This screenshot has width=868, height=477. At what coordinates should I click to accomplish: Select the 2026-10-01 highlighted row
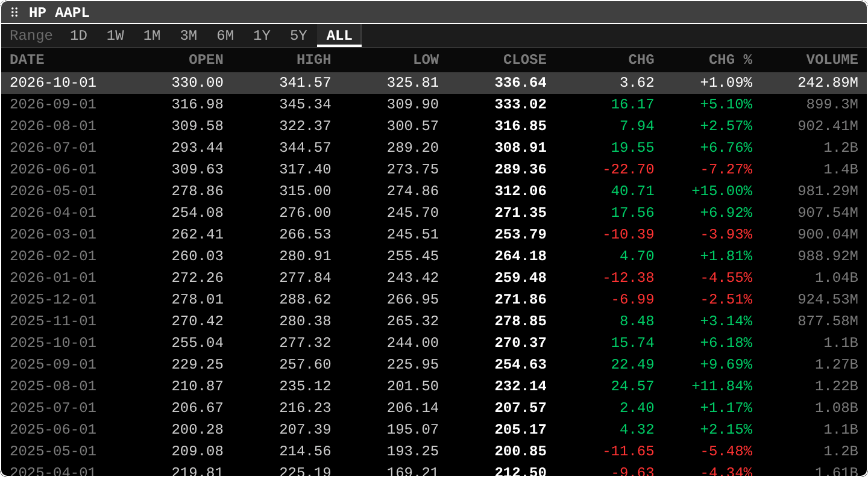coord(434,83)
